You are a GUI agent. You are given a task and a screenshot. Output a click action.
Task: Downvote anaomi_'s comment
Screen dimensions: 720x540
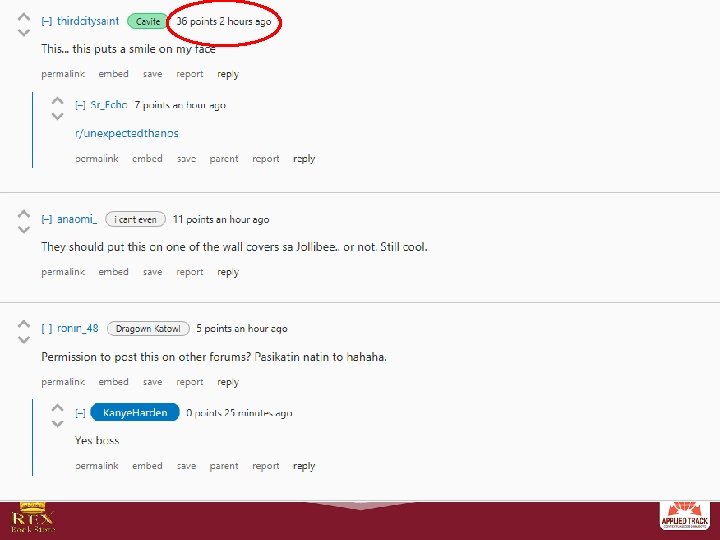tap(23, 230)
